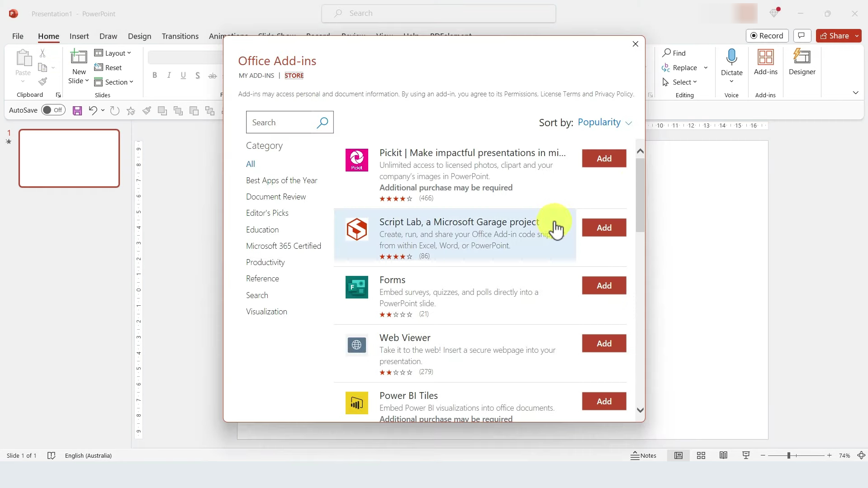Switch to the Insert ribbon tab
The width and height of the screenshot is (868, 488).
pyautogui.click(x=79, y=36)
